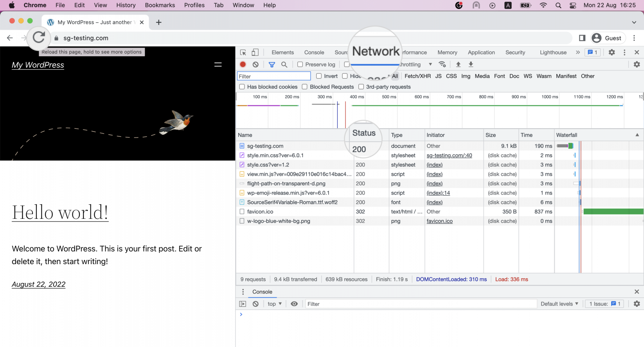Open the throttling dropdown arrow

(430, 64)
